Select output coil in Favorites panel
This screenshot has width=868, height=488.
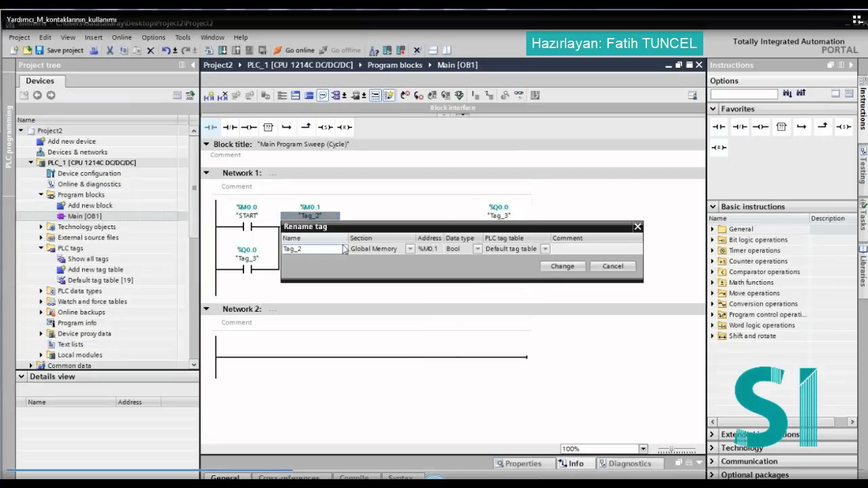click(760, 127)
